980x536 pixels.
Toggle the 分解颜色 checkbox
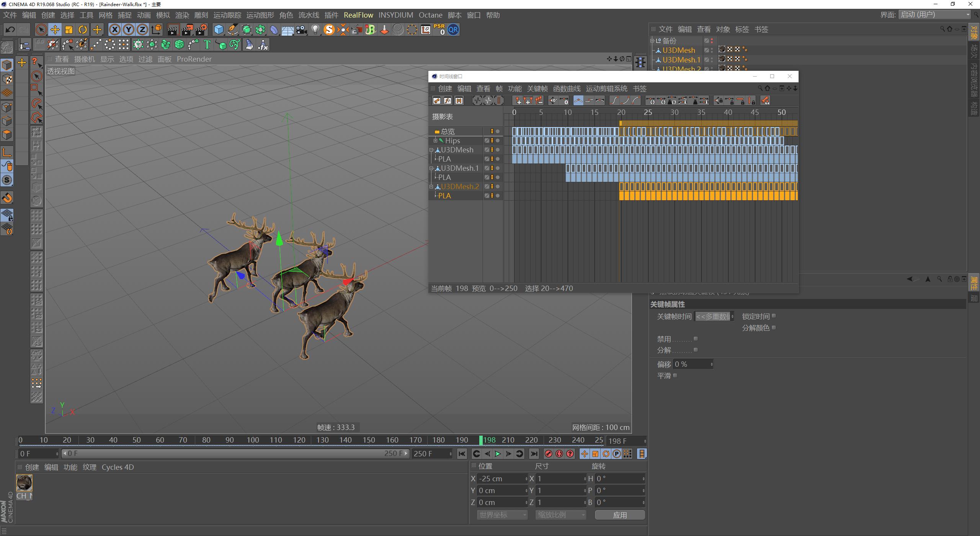click(774, 327)
